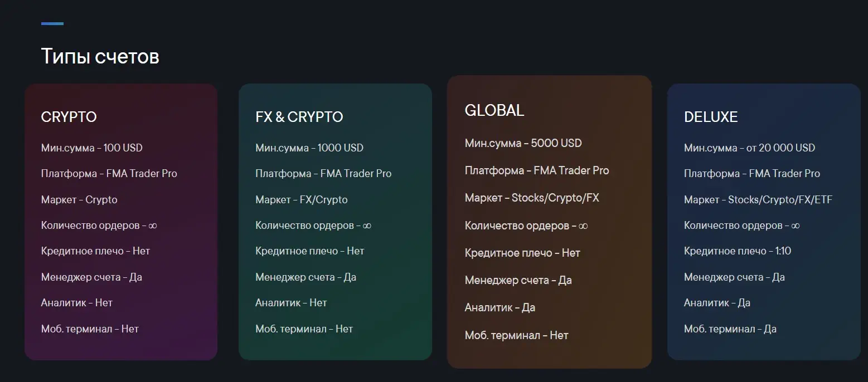Click the FX & CRYPTO card heading
This screenshot has height=382, width=868.
coord(299,117)
